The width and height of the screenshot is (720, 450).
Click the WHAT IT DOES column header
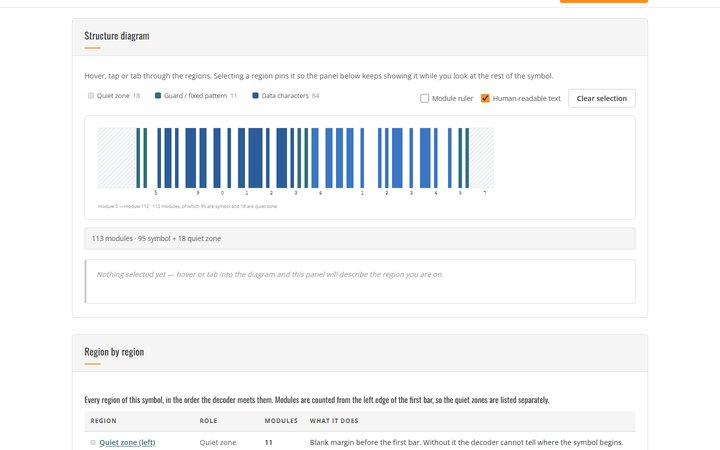point(334,421)
